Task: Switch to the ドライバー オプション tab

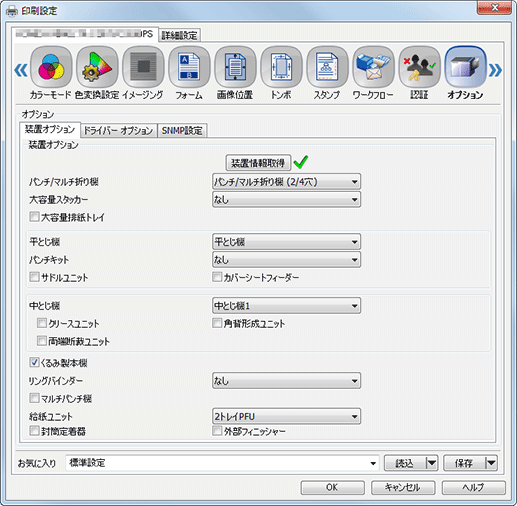Action: tap(118, 130)
